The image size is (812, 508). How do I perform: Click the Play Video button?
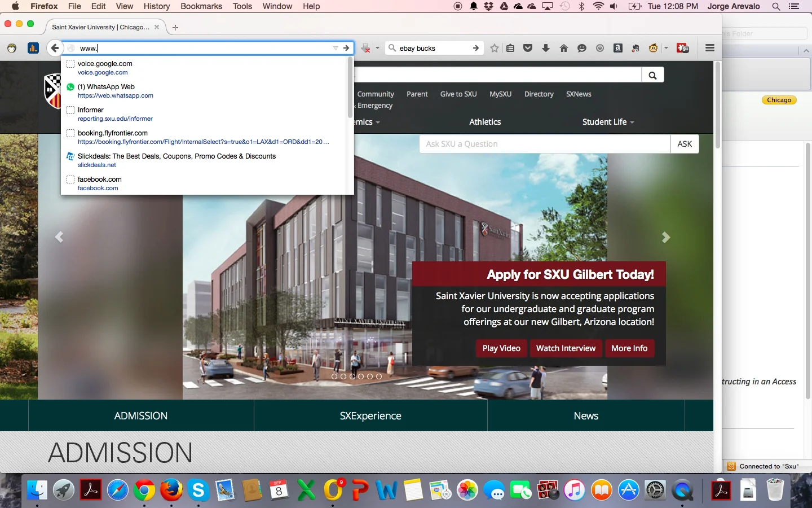(x=501, y=348)
